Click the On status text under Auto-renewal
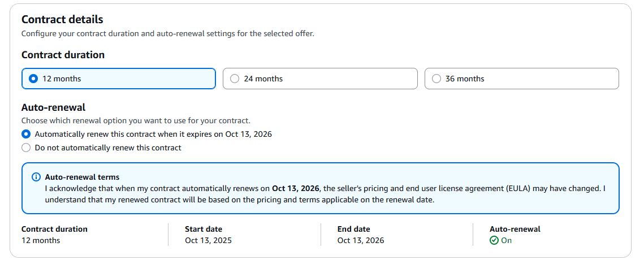 506,240
